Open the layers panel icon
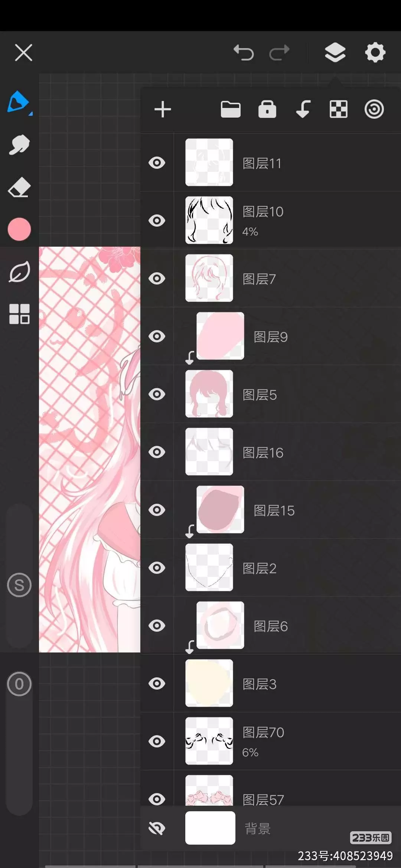 click(x=335, y=52)
